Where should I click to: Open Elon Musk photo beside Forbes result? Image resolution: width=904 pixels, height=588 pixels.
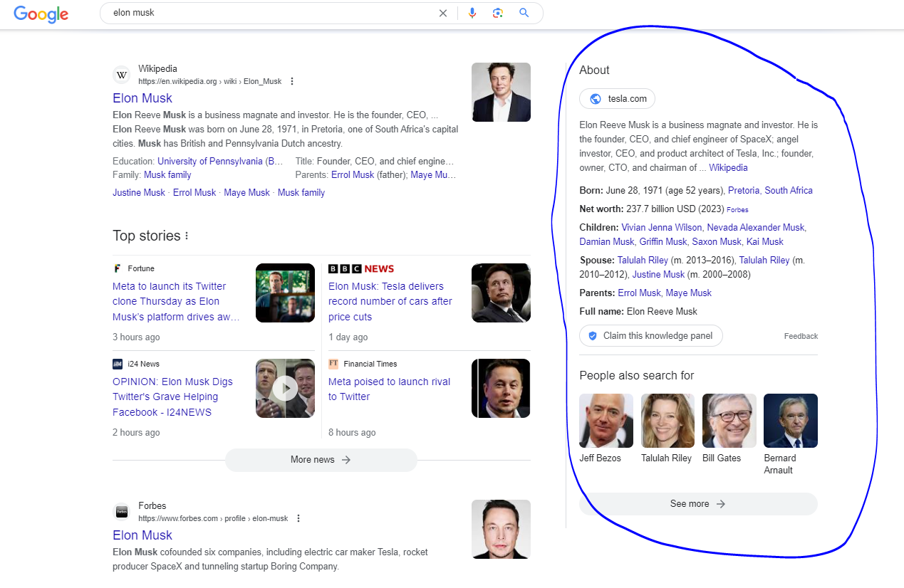point(501,529)
